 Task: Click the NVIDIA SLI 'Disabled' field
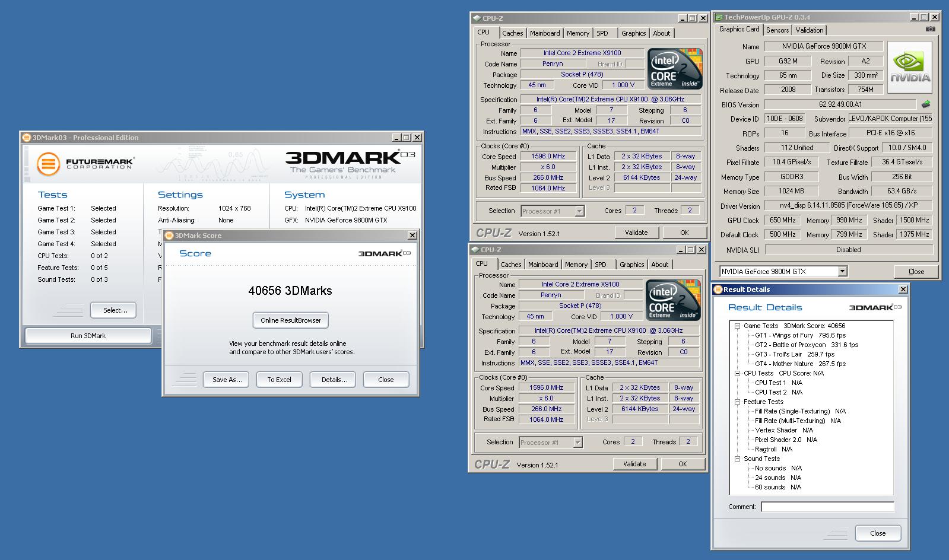click(848, 250)
